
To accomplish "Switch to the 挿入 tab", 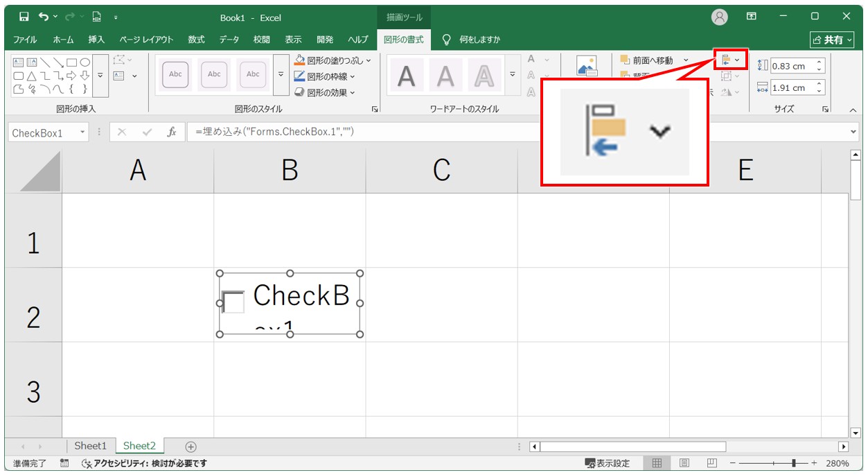I will click(x=96, y=40).
